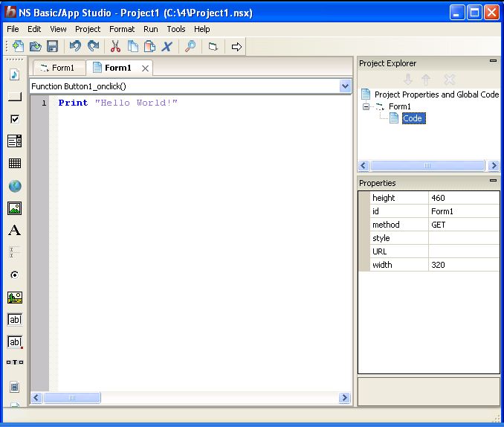Screen dimensions: 504x427
Task: Select the TitleBar control in the toolbox
Action: (15, 362)
